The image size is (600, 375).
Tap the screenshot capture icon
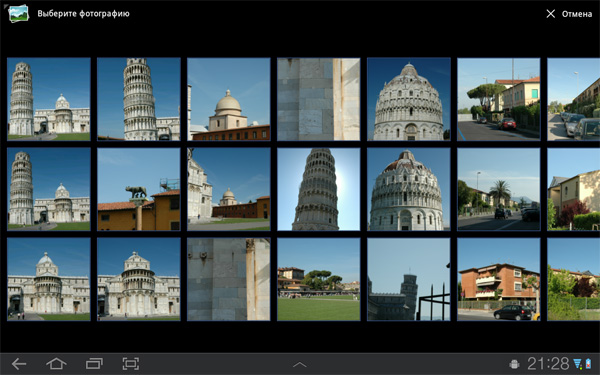pyautogui.click(x=130, y=364)
